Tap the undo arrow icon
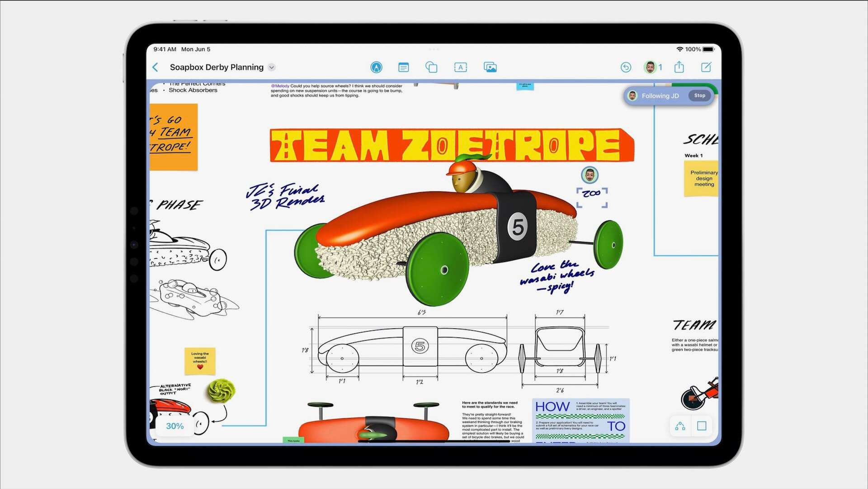Viewport: 868px width, 489px height. point(626,67)
